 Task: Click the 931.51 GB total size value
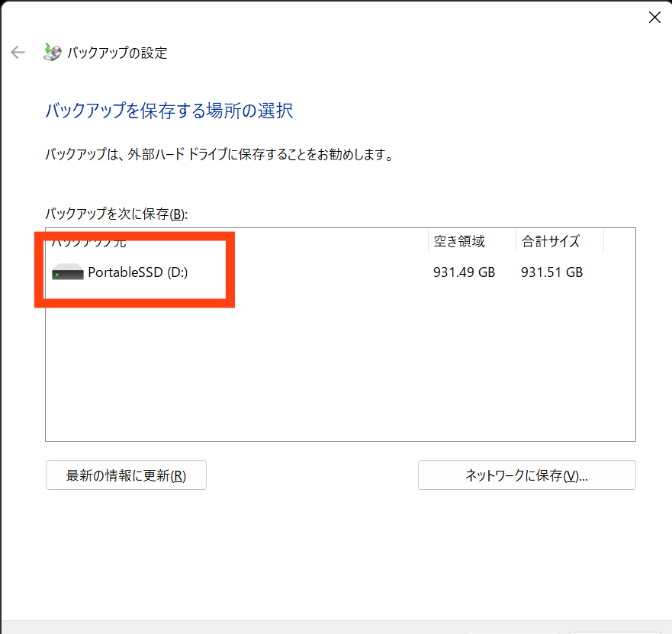click(551, 272)
